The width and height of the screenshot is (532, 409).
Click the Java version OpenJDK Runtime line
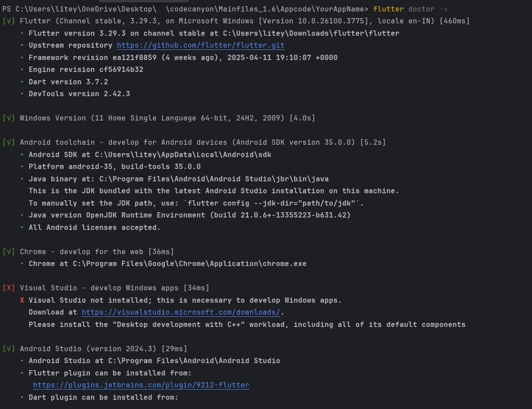[x=190, y=215]
